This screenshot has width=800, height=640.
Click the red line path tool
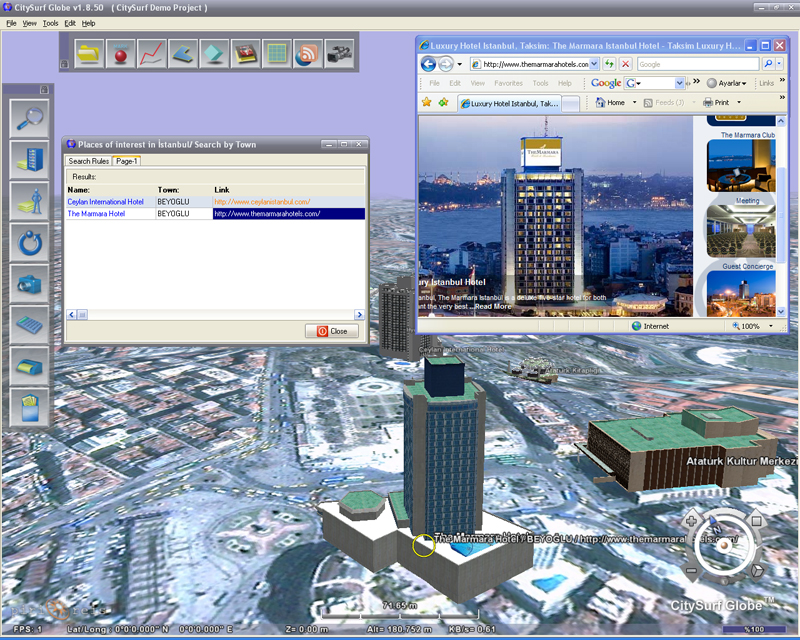[x=152, y=54]
